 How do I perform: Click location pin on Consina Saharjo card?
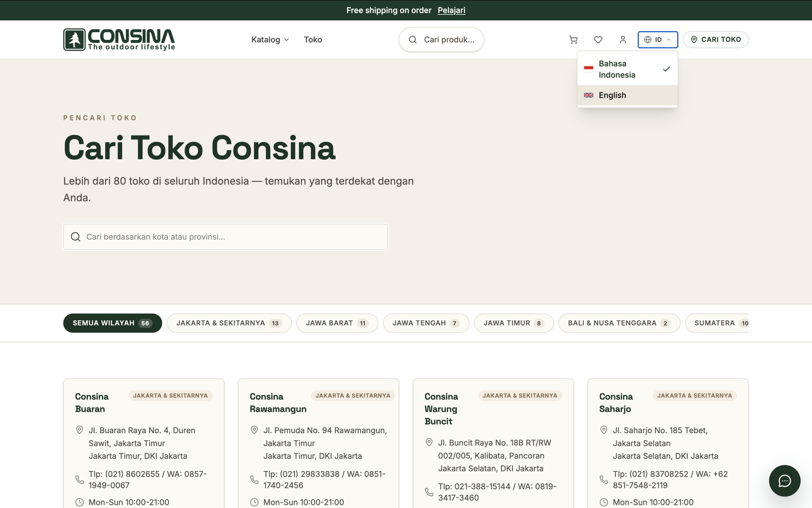(x=604, y=430)
